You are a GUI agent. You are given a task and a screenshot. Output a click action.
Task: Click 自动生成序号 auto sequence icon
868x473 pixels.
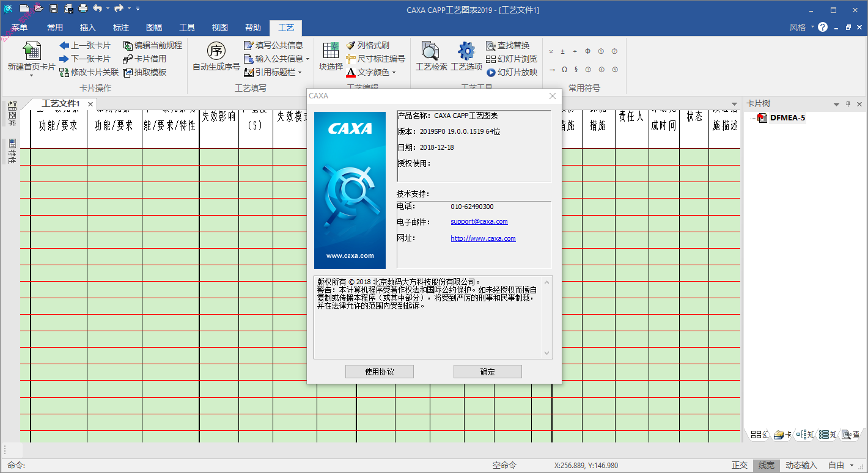coord(216,51)
